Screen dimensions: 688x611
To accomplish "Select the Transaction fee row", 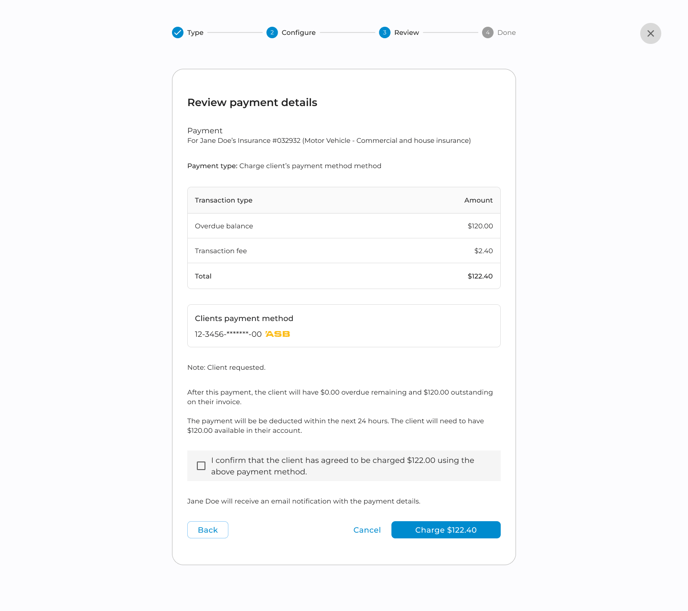I will pyautogui.click(x=343, y=251).
